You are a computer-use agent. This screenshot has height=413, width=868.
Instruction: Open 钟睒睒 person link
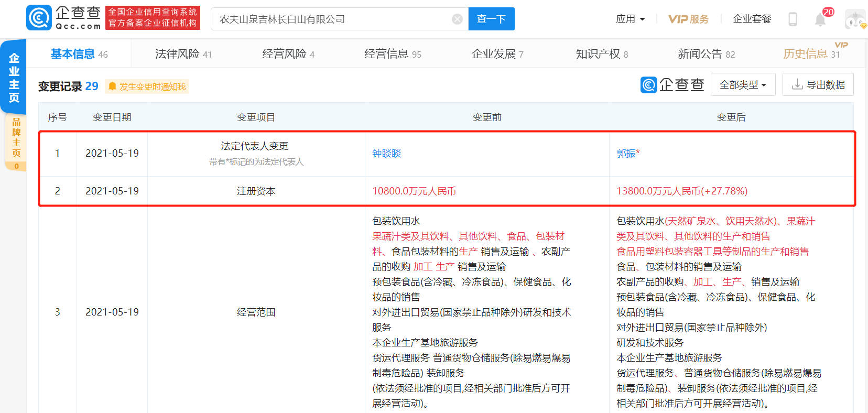[x=387, y=154]
